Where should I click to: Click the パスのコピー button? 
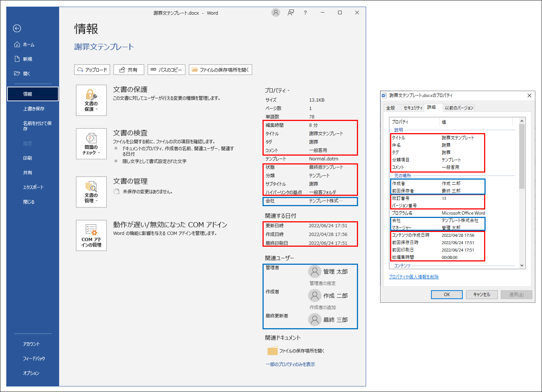pos(166,70)
